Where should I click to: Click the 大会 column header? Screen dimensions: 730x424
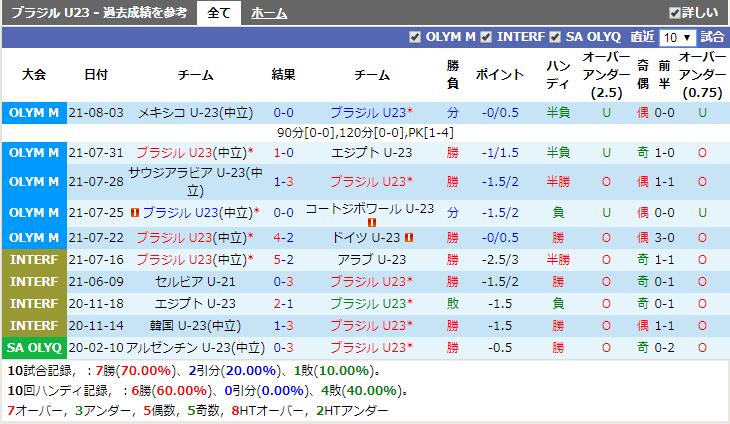click(34, 74)
